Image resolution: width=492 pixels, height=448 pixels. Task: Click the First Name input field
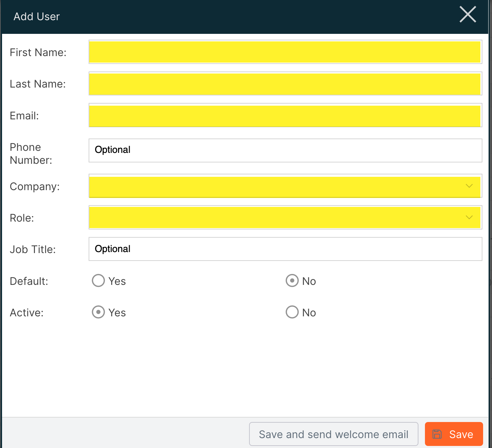tap(285, 52)
